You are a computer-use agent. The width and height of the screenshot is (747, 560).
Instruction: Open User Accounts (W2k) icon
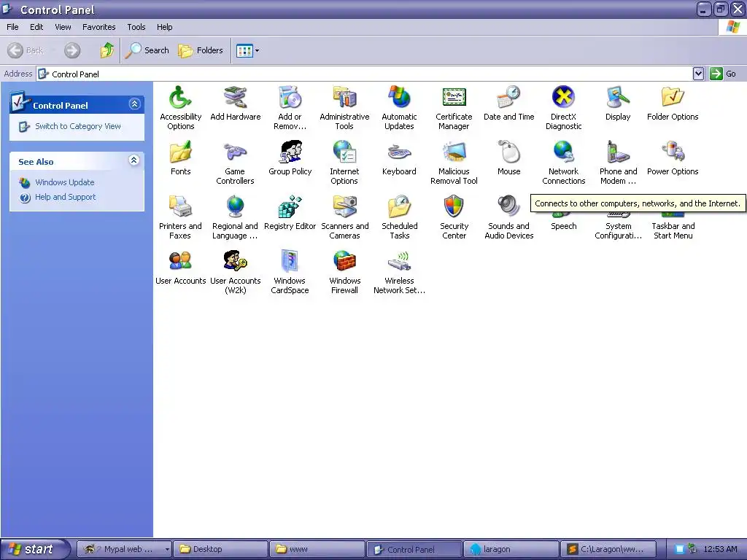tap(236, 262)
